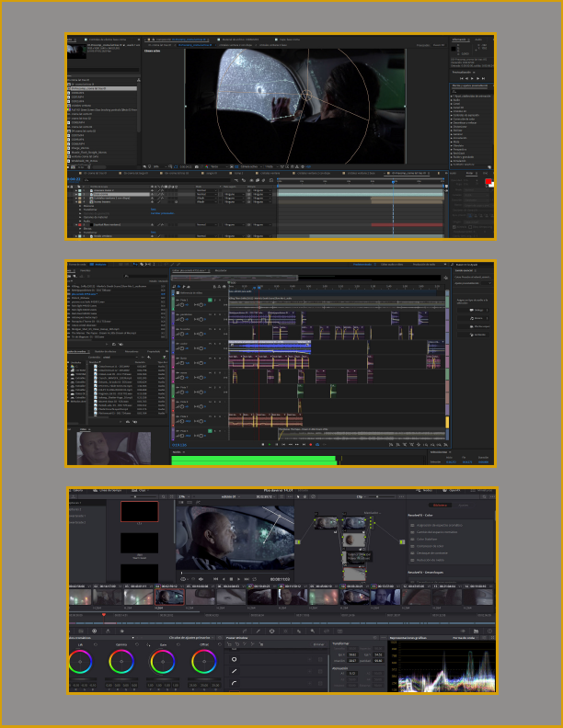Open the first layer's Normal blend mode dropdown
The height and width of the screenshot is (728, 563).
click(206, 190)
